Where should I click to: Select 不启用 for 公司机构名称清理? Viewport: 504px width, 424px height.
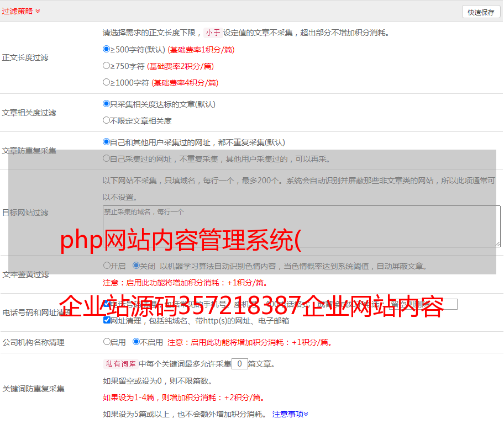[x=136, y=341]
